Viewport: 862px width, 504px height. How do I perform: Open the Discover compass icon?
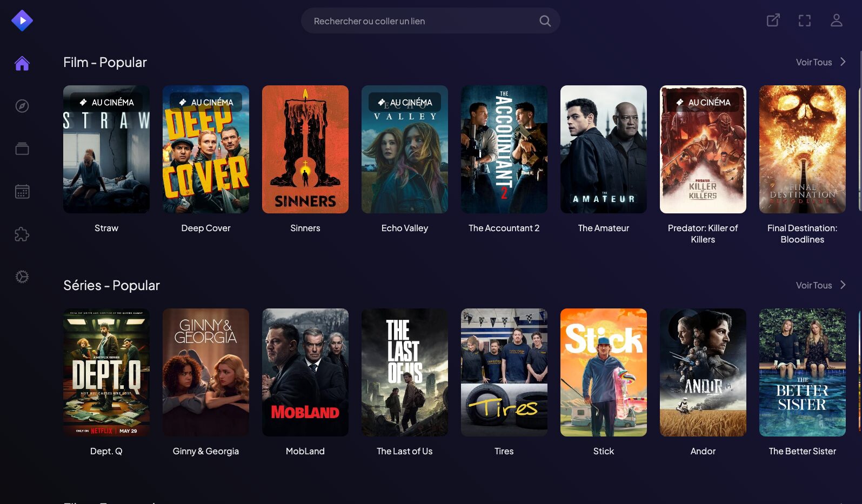pyautogui.click(x=22, y=106)
